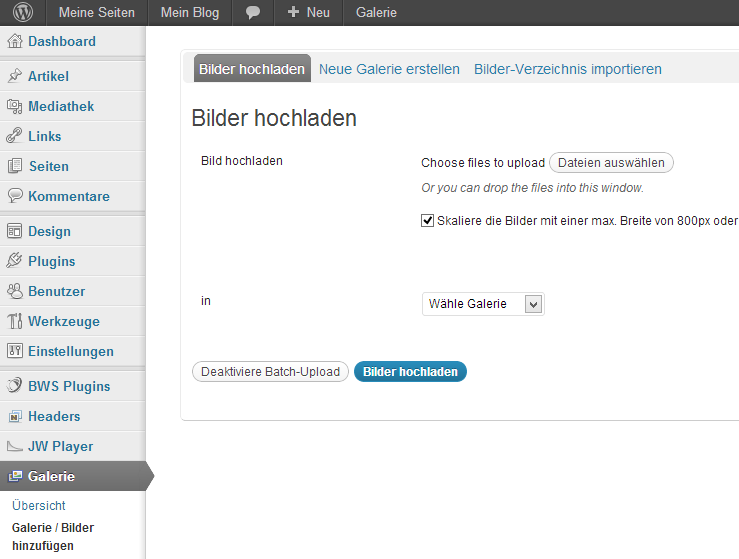This screenshot has width=739, height=559.
Task: Click the 'Bilder hochladen' page heading
Action: click(274, 118)
